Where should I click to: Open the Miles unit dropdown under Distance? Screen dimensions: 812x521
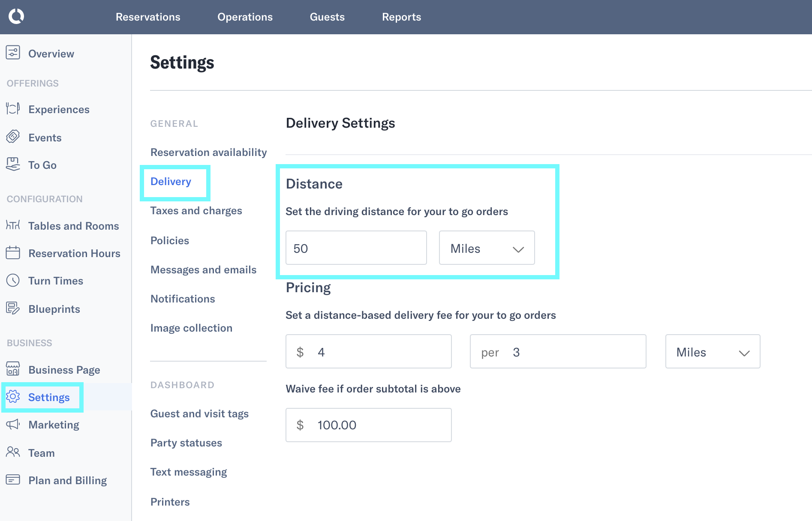coord(487,248)
